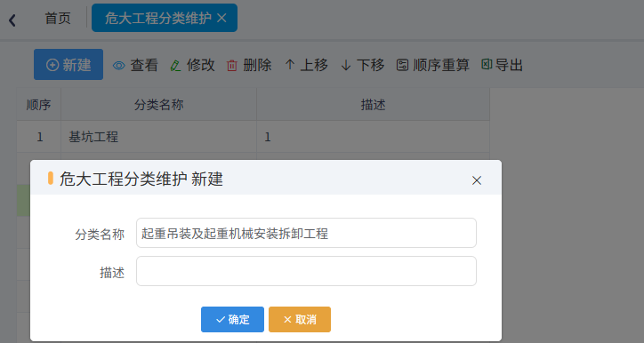This screenshot has height=343, width=644.
Task: Select the 基坑工程 table row cell
Action: (158, 137)
